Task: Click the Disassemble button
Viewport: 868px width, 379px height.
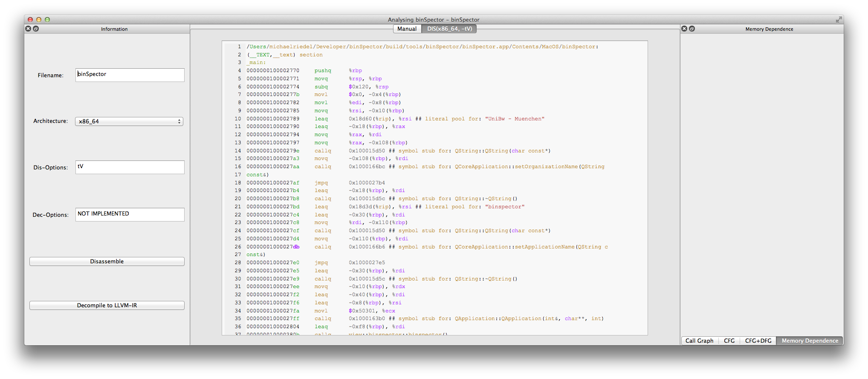Action: (107, 261)
